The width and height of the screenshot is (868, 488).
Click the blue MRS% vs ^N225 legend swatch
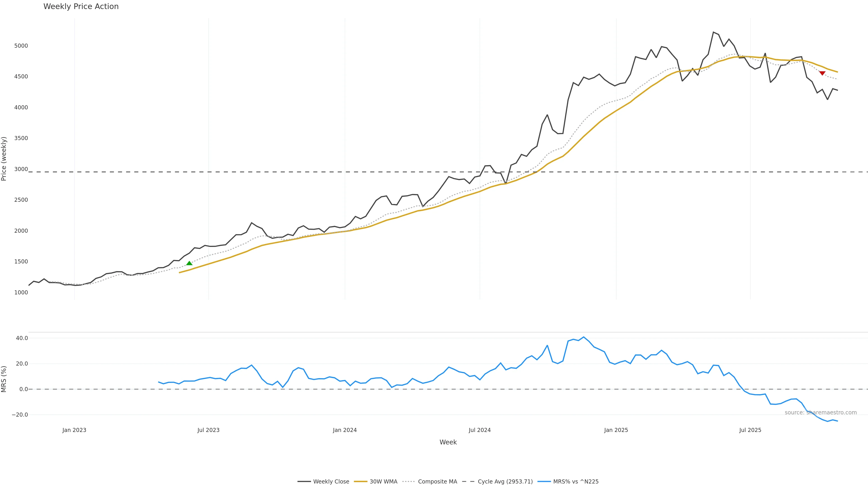pos(544,482)
